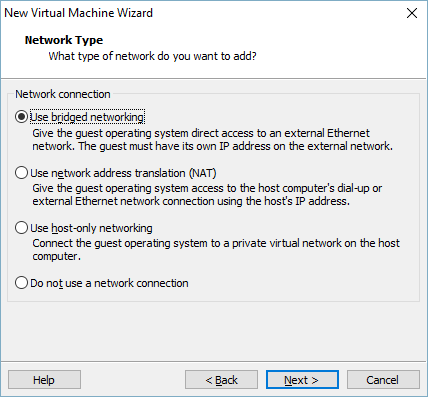Image resolution: width=428 pixels, height=397 pixels.
Task: Continue with the 'Next >' button
Action: pos(302,380)
